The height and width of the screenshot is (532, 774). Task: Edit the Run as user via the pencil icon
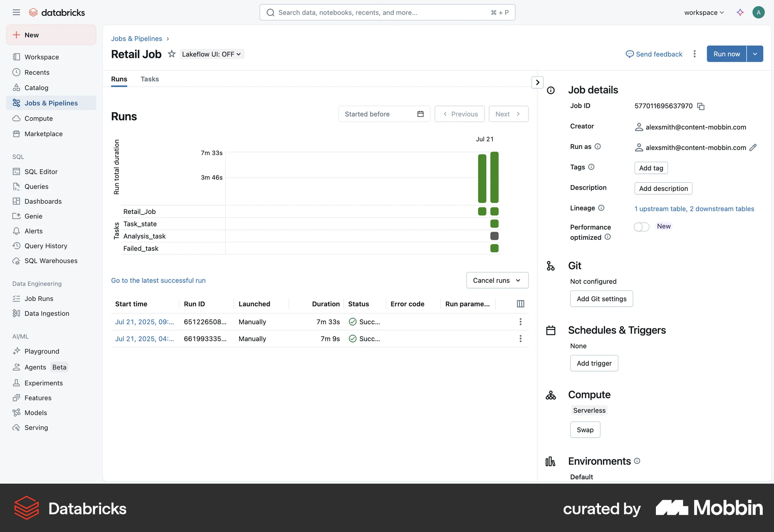pyautogui.click(x=753, y=148)
